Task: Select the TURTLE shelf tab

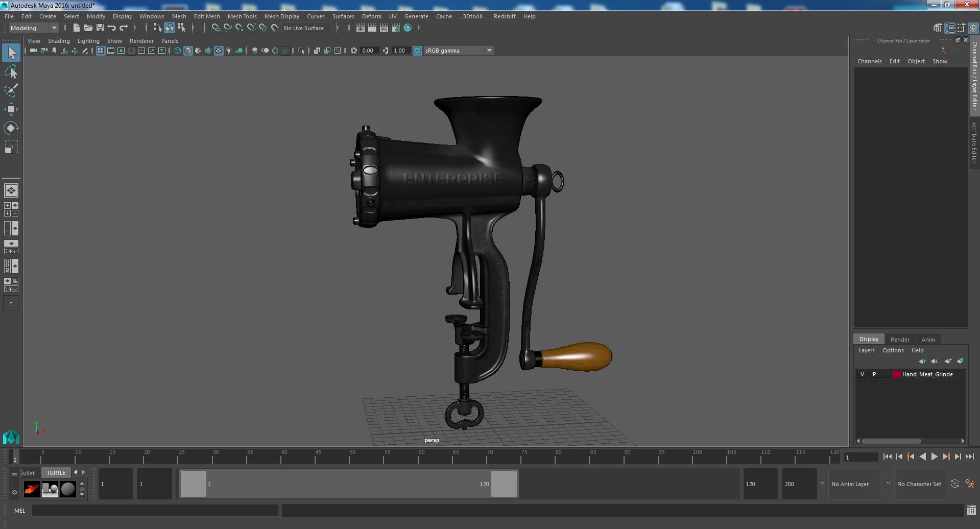Action: click(56, 473)
